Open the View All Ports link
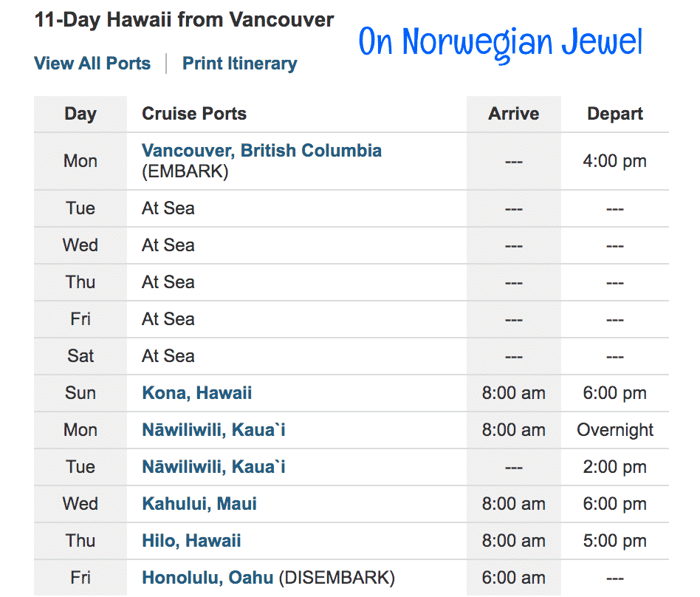The image size is (700, 597). point(92,64)
